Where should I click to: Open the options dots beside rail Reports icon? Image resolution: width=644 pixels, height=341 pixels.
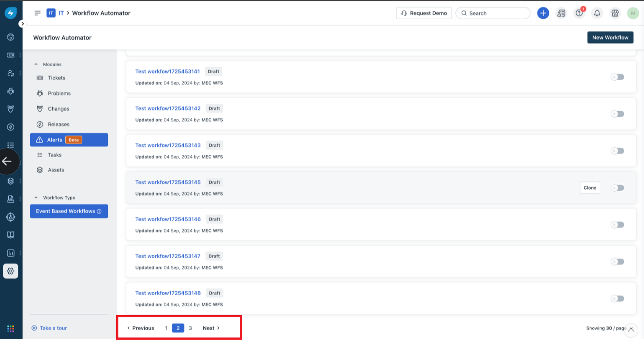click(20, 253)
